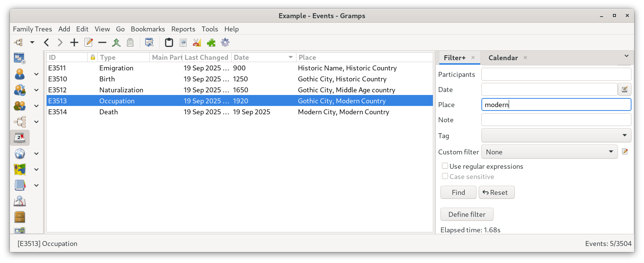This screenshot has width=644, height=263.
Task: Open the Tag dropdown in filter panel
Action: pos(556,135)
